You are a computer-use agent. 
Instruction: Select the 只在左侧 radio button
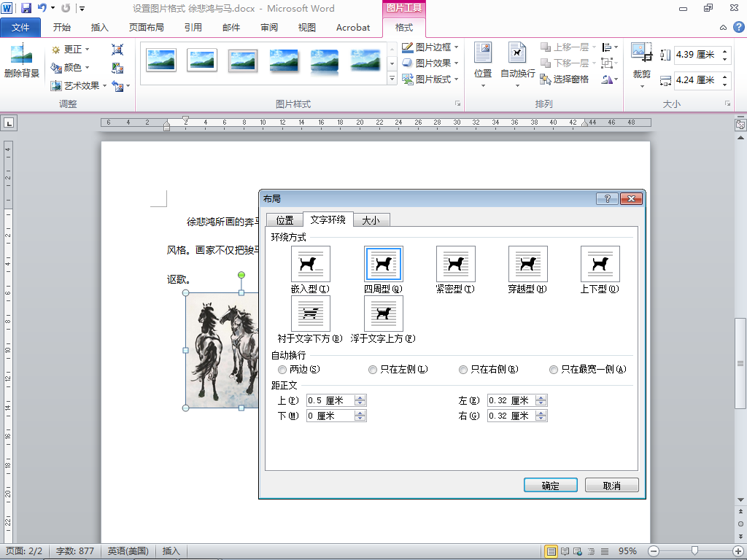[373, 370]
